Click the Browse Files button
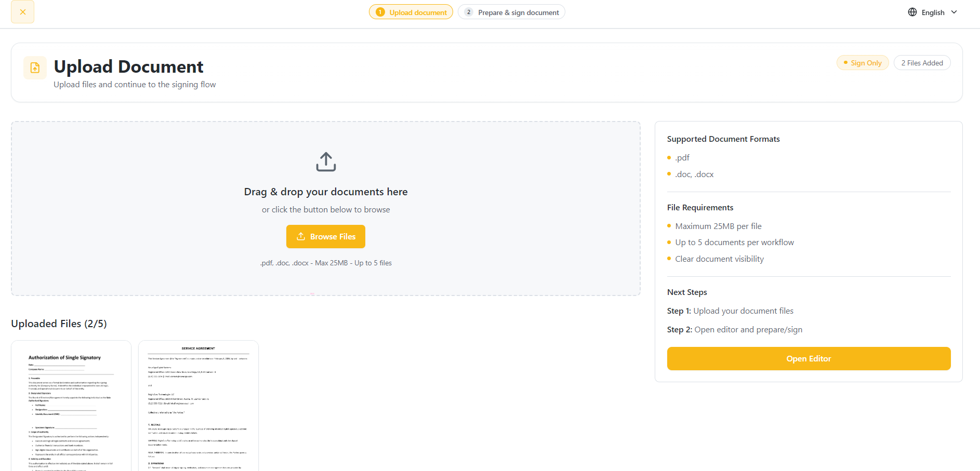 (326, 236)
